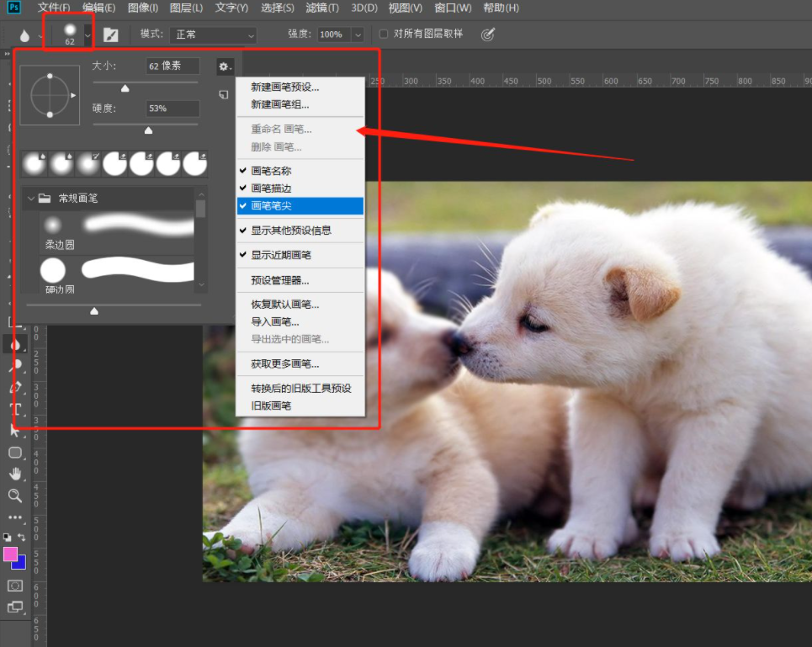Open 预设管理器... from the menu
812x647 pixels.
pos(300,280)
